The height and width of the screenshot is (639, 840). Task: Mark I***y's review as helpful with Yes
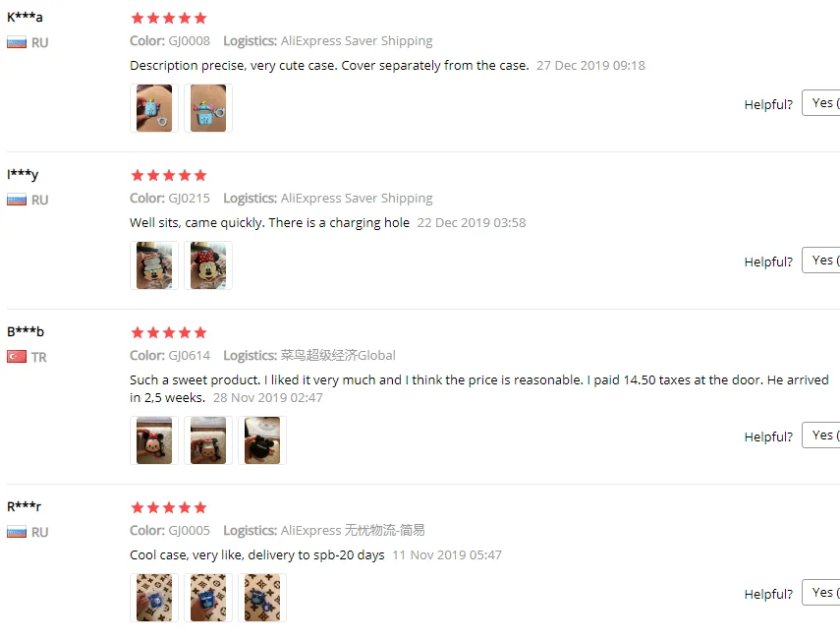point(821,260)
